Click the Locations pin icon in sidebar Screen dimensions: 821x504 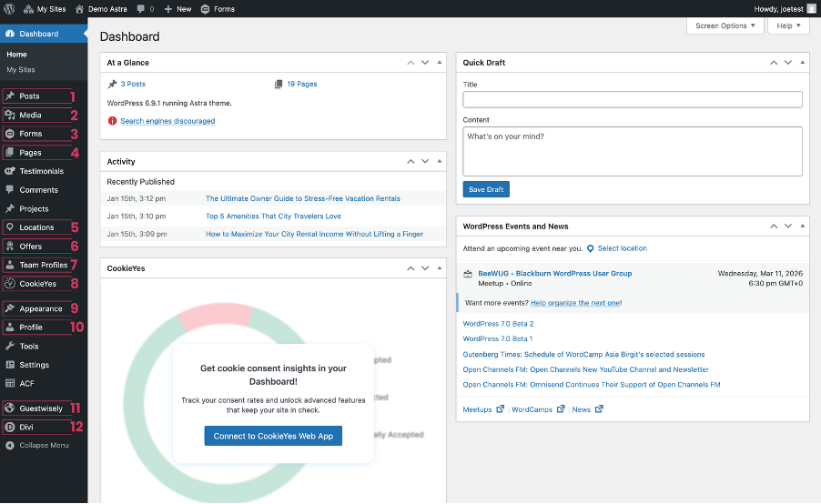[10, 227]
